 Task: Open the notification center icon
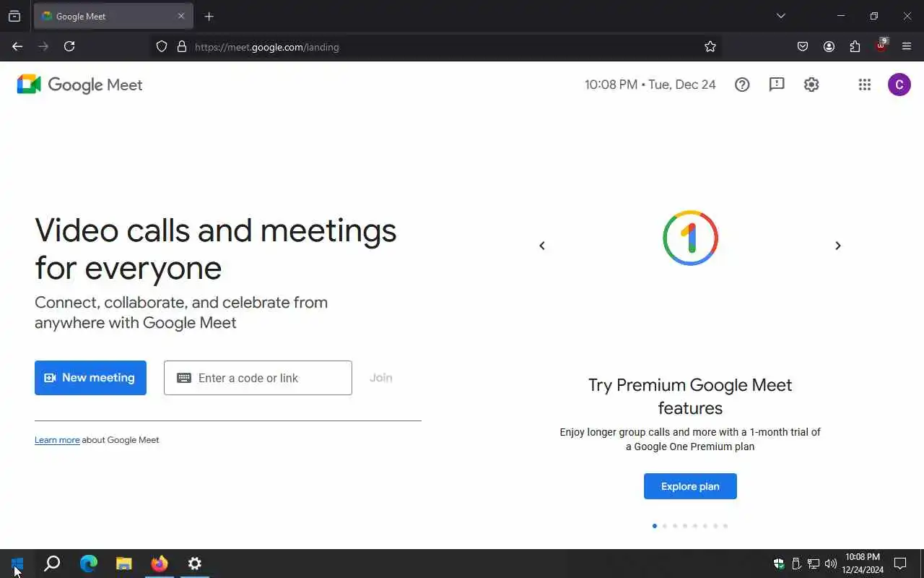coord(900,564)
